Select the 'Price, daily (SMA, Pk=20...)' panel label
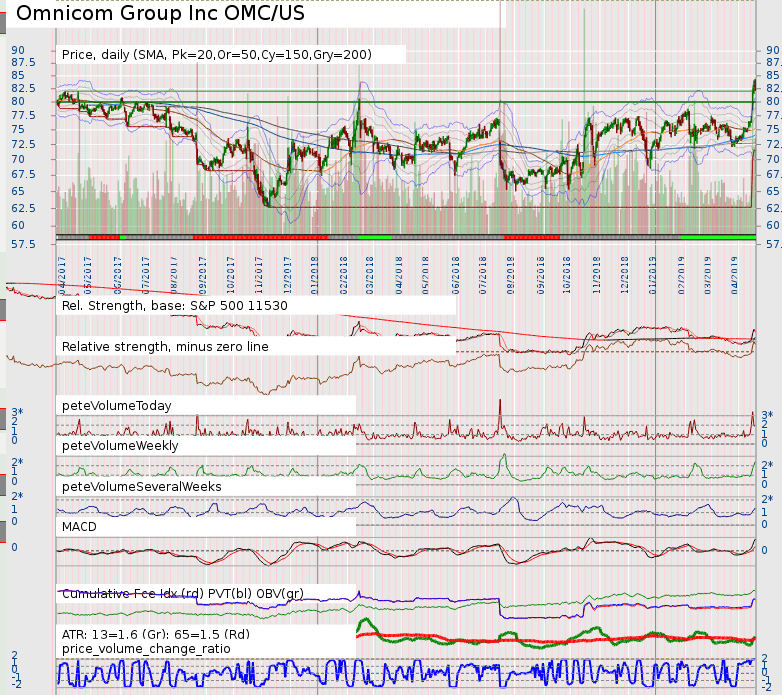This screenshot has width=782, height=695. [x=216, y=55]
